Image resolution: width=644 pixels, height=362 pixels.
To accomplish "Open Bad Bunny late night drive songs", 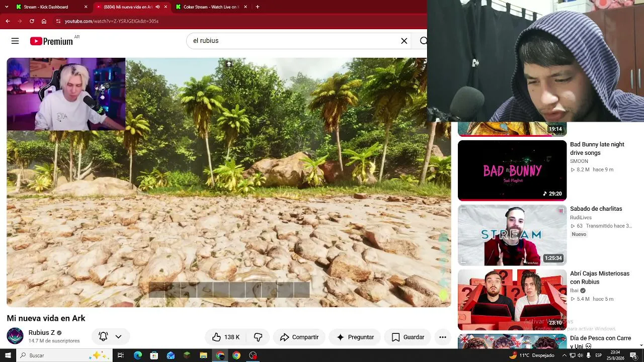I will tap(597, 148).
